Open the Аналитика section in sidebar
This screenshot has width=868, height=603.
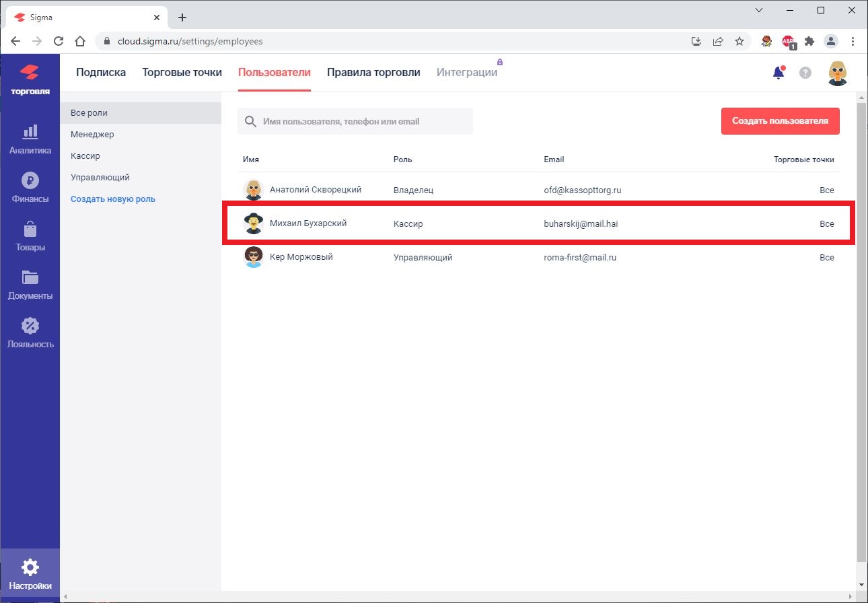point(30,139)
